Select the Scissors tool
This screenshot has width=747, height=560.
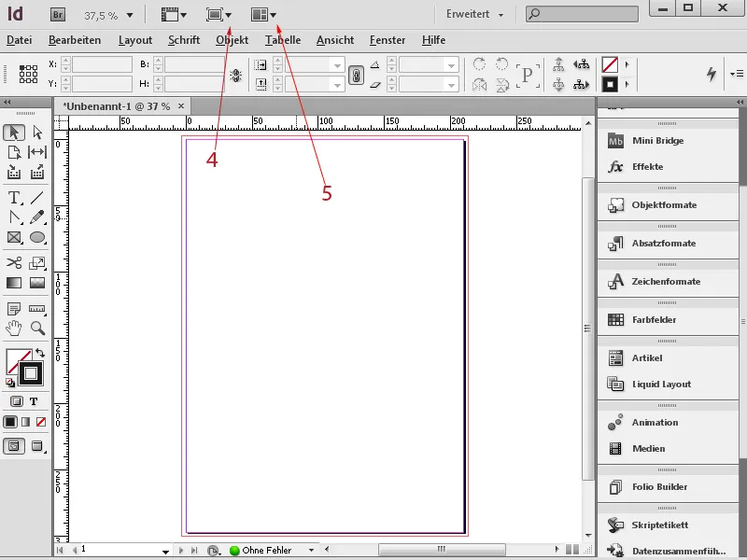pos(13,263)
